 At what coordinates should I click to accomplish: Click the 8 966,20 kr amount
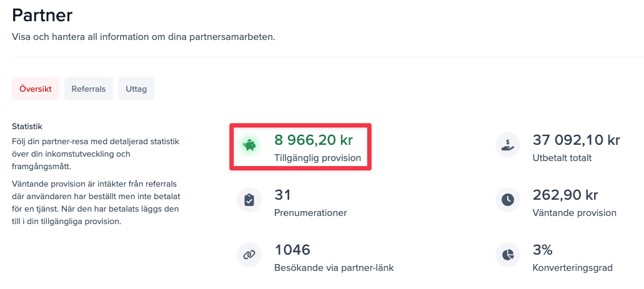[x=314, y=139]
